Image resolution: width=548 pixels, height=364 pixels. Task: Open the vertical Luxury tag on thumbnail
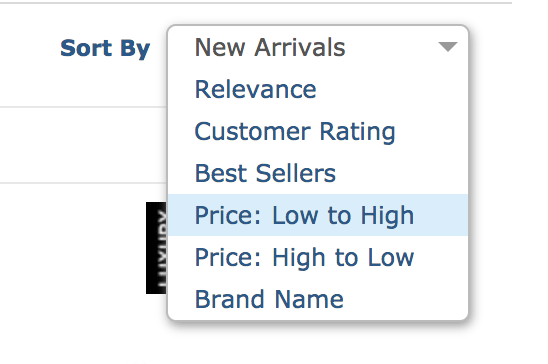pos(156,248)
